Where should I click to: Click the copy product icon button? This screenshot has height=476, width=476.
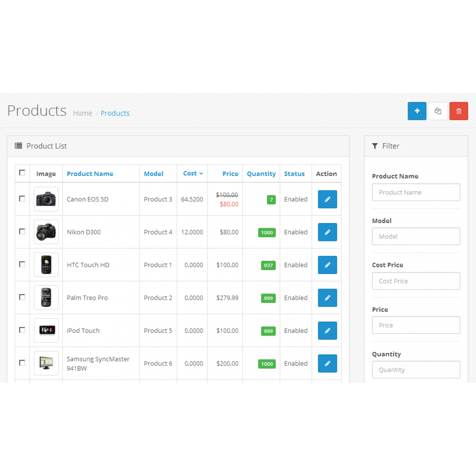(438, 111)
